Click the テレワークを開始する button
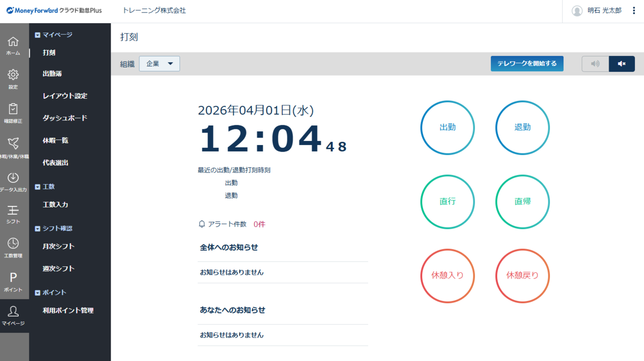This screenshot has width=644, height=361. (527, 63)
